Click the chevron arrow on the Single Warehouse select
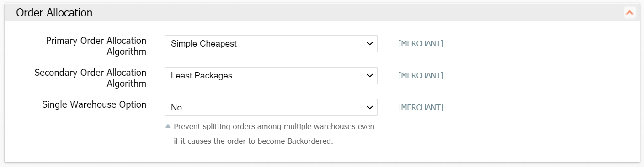644x167 pixels. click(x=370, y=108)
